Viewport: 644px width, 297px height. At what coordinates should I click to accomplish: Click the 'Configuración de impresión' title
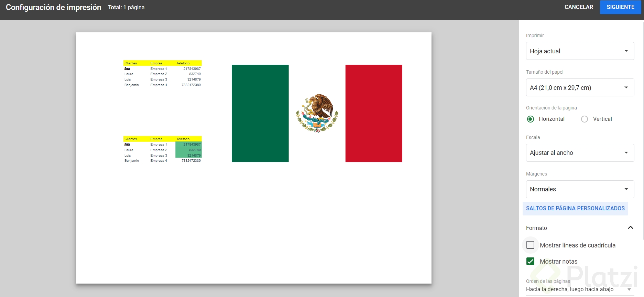pyautogui.click(x=54, y=8)
